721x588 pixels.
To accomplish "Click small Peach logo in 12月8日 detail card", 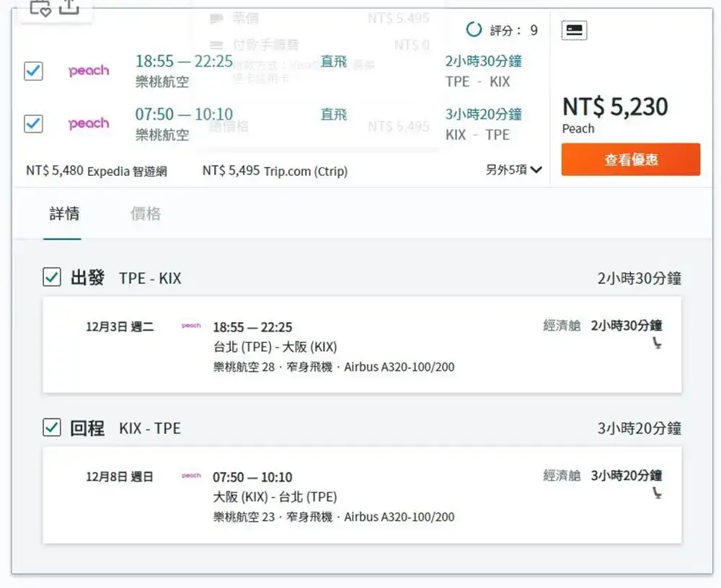I will pyautogui.click(x=191, y=476).
